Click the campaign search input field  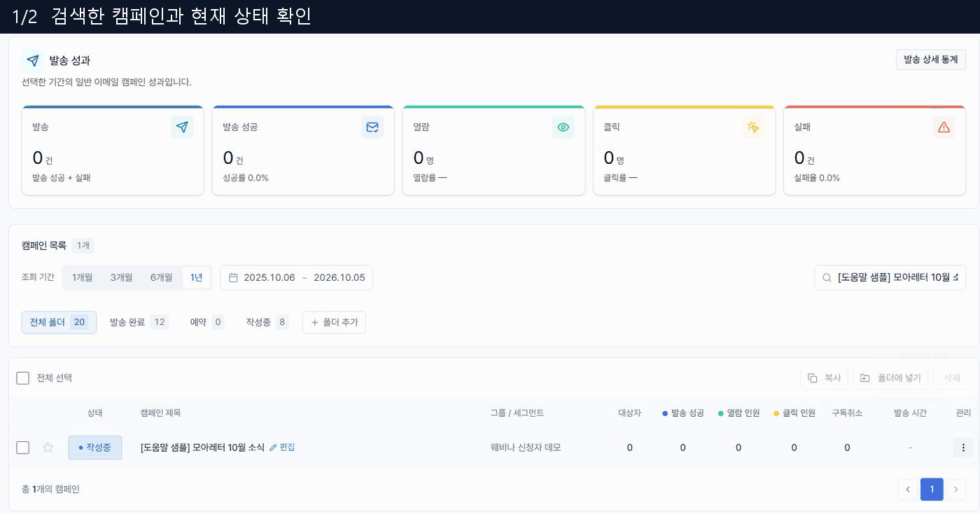click(890, 277)
